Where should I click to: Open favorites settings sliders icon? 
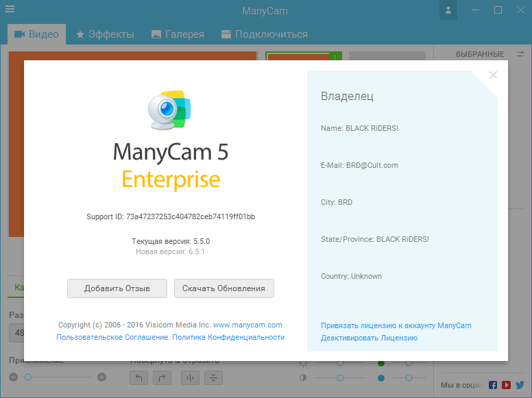pyautogui.click(x=521, y=54)
